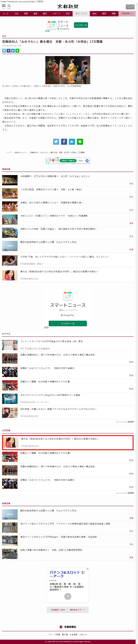Open the hamburger menu icon
Viewport: 138px width, 644px height.
pos(4,6)
